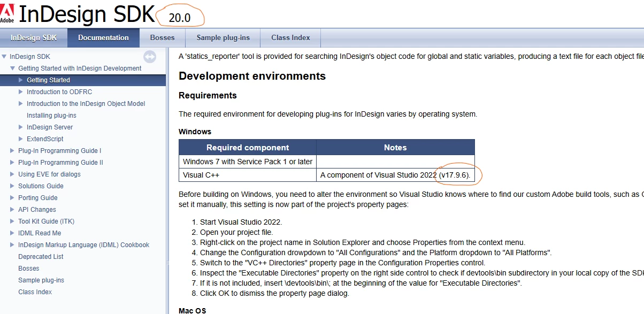Open Sample plug-ins in the sidebar tree
The image size is (644, 314).
coord(41,280)
